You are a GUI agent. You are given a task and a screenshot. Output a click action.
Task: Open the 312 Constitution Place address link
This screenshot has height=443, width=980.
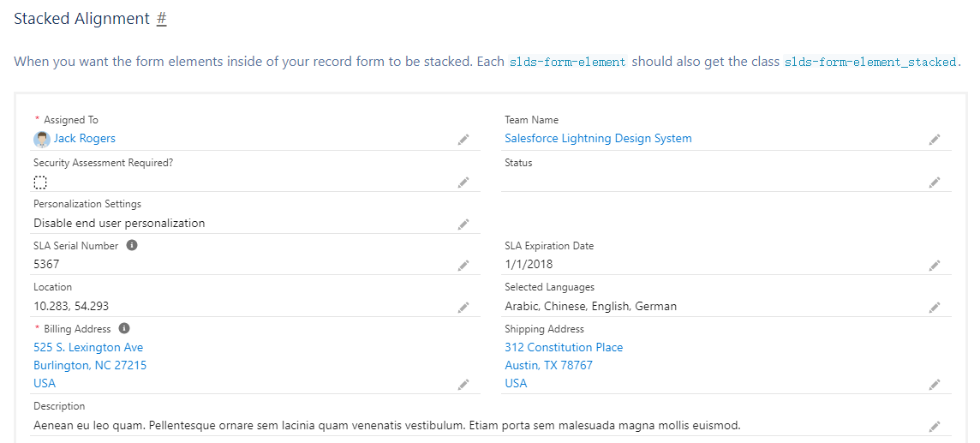point(564,347)
